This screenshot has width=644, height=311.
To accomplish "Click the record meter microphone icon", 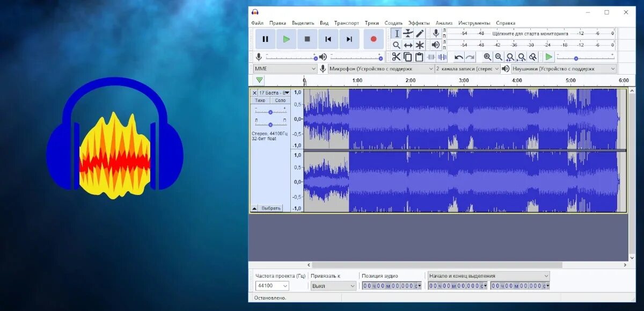I will pyautogui.click(x=436, y=33).
